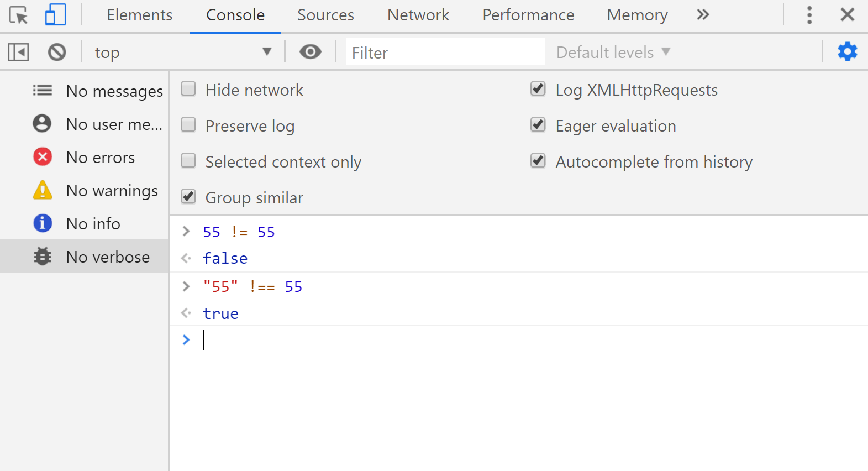This screenshot has width=868, height=471.
Task: Uncheck the Eager evaluation checkbox
Action: tap(538, 125)
